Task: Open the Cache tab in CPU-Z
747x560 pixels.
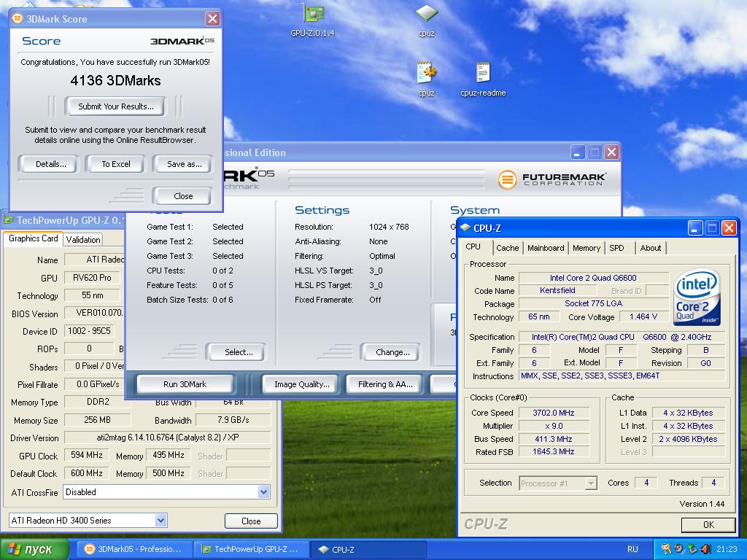Action: point(508,248)
